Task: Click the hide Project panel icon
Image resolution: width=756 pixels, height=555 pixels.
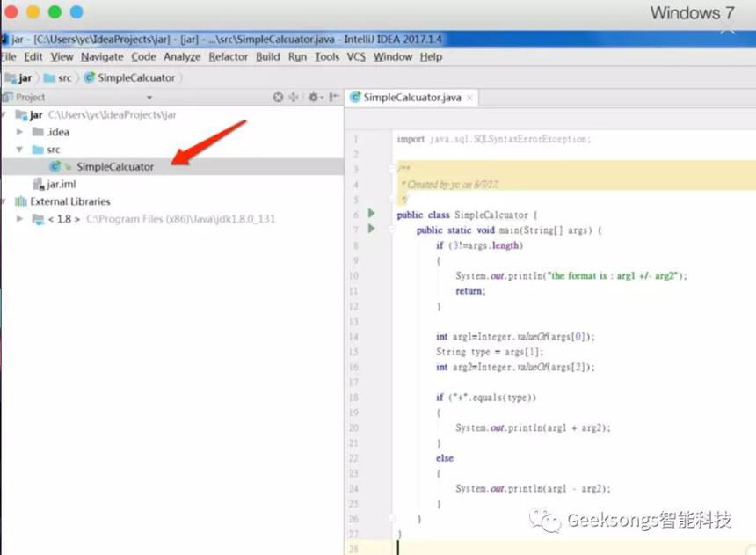Action: 334,97
